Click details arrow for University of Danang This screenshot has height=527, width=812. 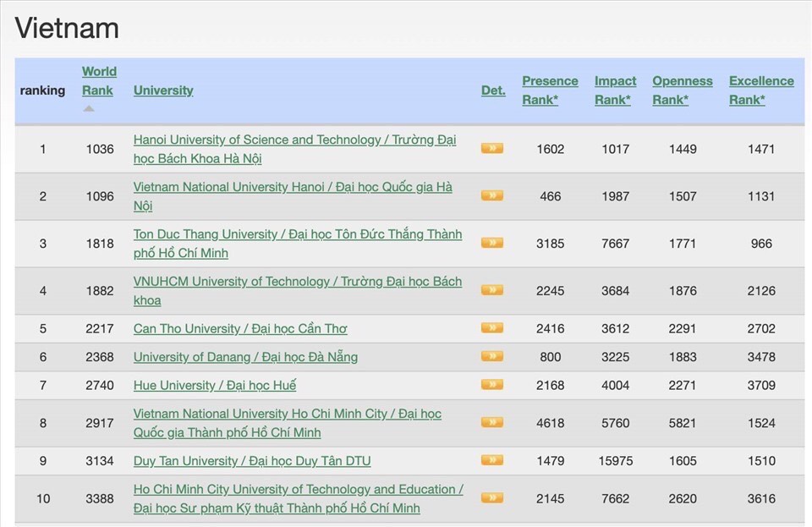[491, 356]
